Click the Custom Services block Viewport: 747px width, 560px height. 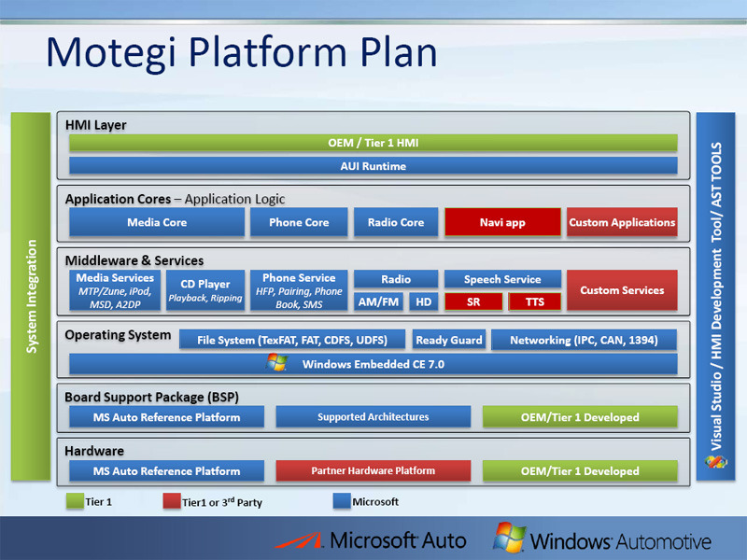tap(622, 290)
